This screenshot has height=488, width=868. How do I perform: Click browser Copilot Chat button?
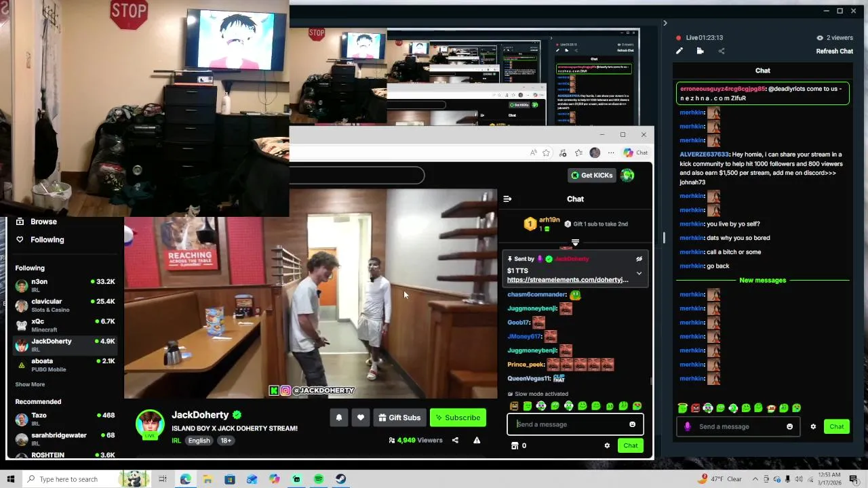[x=636, y=152]
